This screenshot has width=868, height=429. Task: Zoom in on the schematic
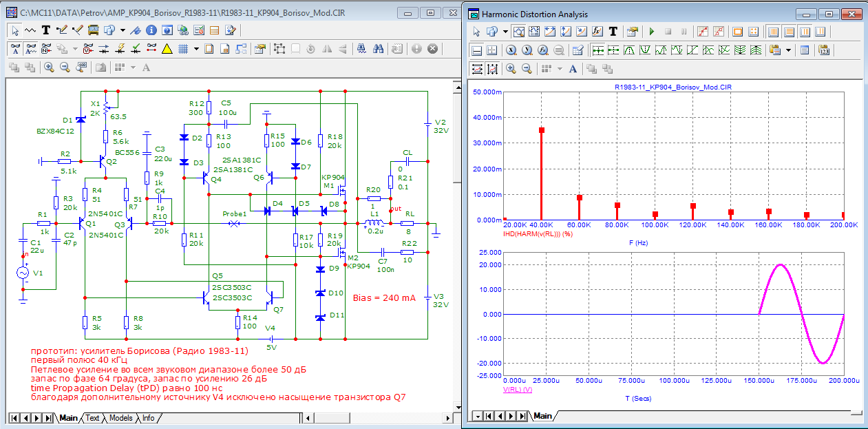pyautogui.click(x=49, y=67)
